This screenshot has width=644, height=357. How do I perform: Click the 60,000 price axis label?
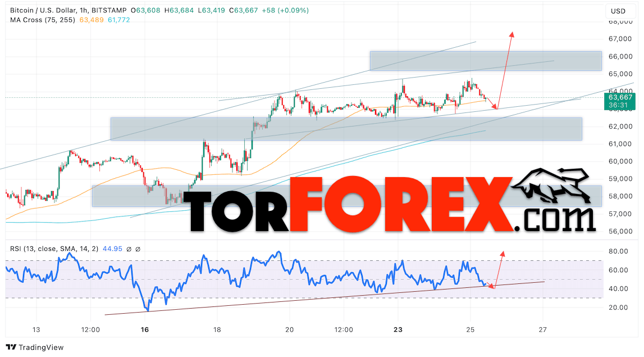click(620, 161)
